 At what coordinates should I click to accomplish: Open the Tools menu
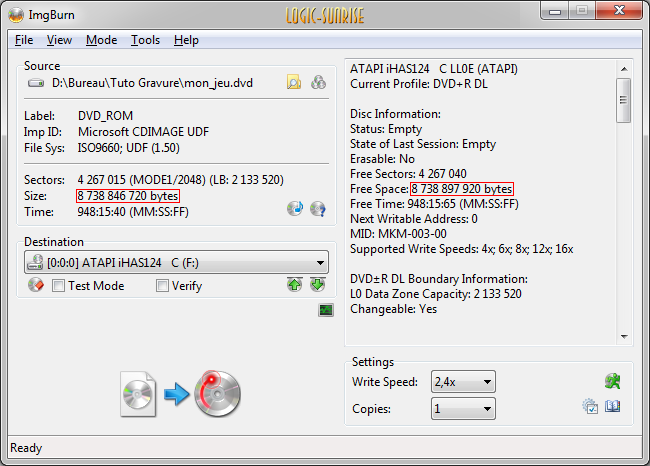point(146,40)
